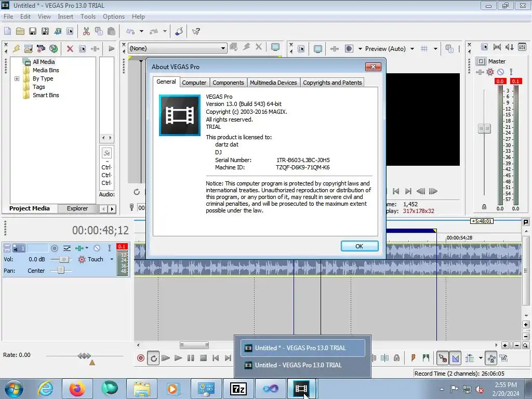This screenshot has height=399, width=532.
Task: Open Copyrights and Patents tab
Action: (x=332, y=83)
